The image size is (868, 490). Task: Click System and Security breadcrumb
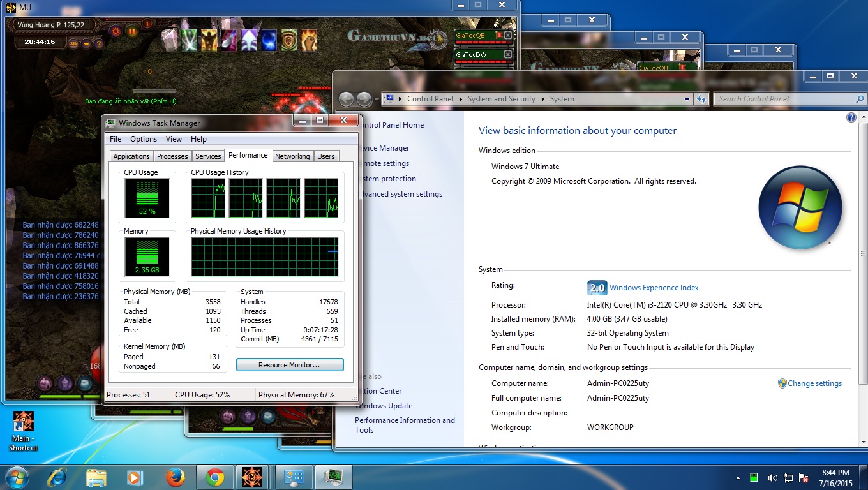coord(501,99)
